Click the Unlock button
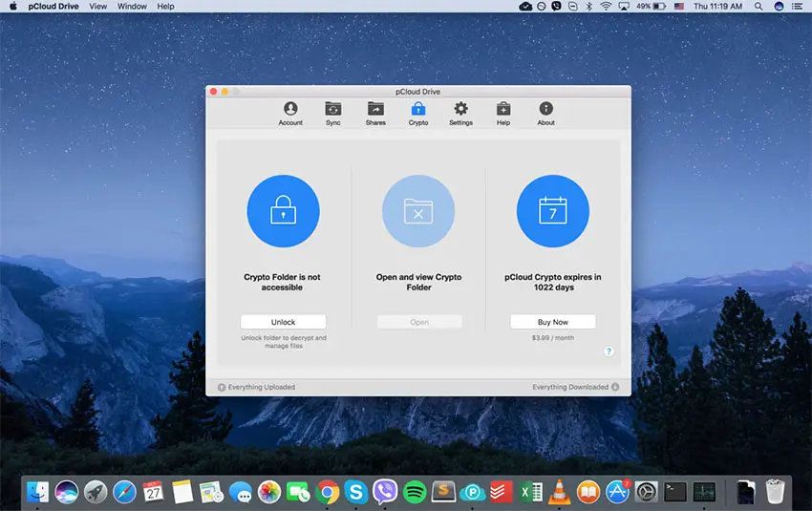The image size is (812, 511). click(284, 322)
